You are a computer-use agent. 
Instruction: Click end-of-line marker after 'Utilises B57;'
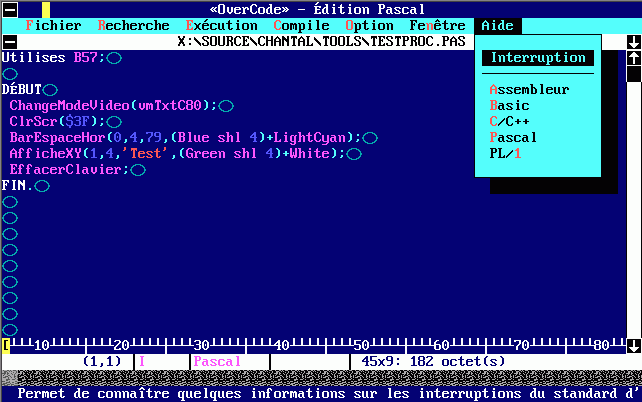114,58
